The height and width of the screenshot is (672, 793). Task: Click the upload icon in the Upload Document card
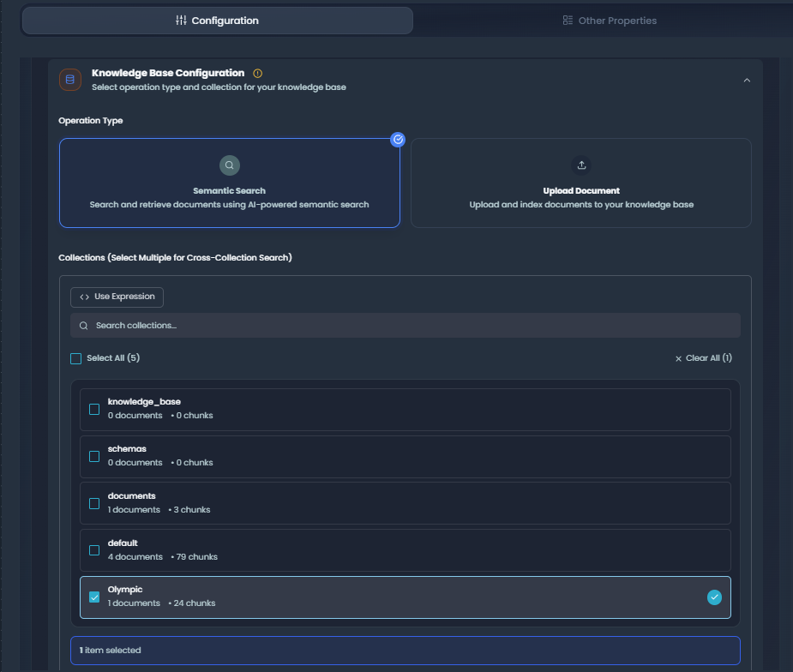click(581, 165)
